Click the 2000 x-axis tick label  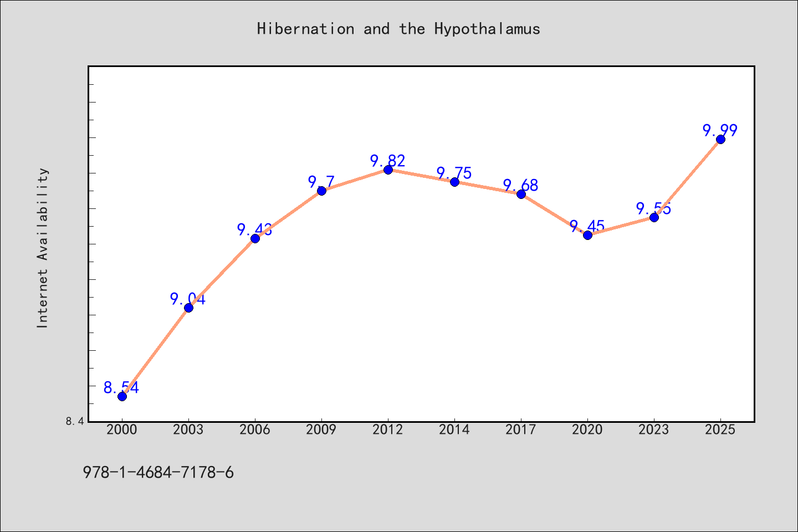tap(122, 429)
